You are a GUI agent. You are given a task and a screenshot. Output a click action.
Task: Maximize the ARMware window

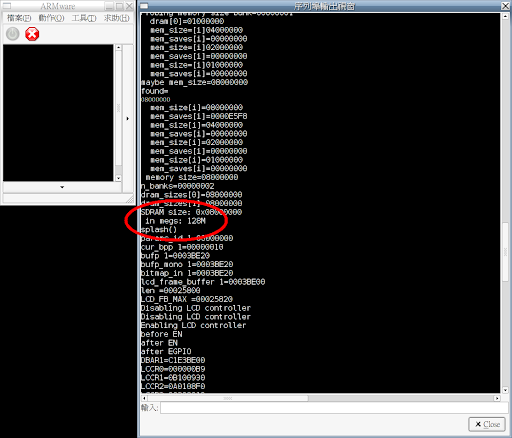(119, 6)
